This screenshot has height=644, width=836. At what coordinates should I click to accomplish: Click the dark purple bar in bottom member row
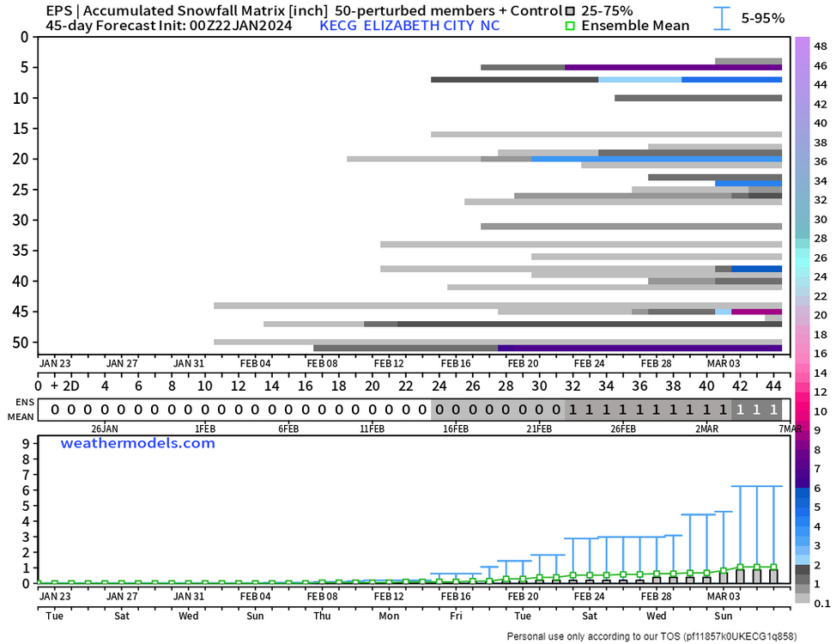click(x=639, y=348)
